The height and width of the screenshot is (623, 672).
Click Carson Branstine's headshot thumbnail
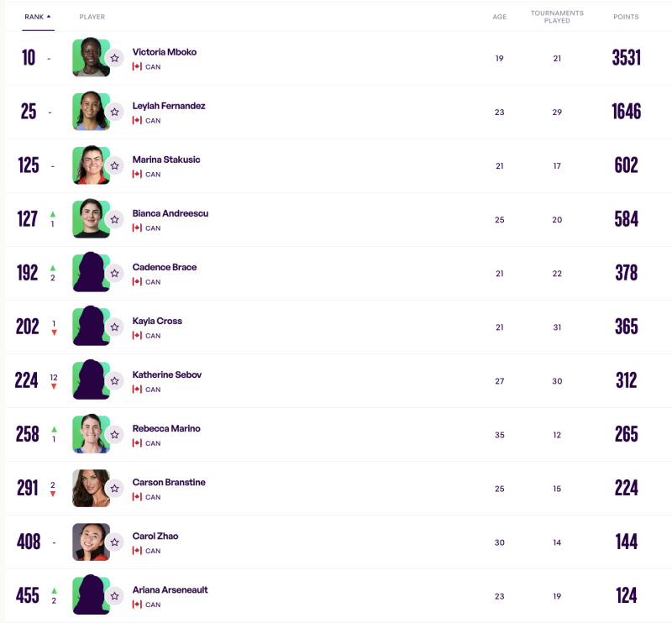[89, 488]
